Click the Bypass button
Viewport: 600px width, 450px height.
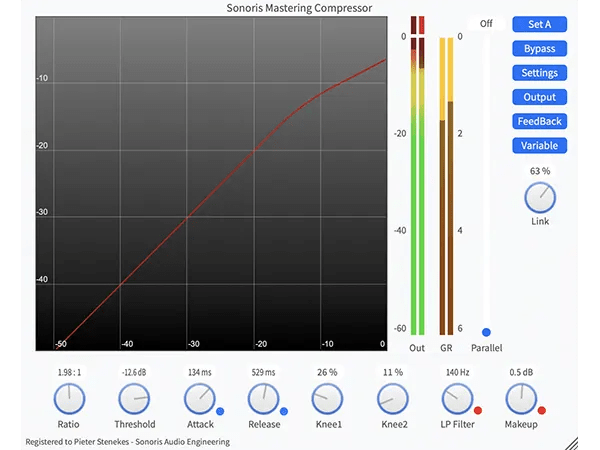pos(540,49)
